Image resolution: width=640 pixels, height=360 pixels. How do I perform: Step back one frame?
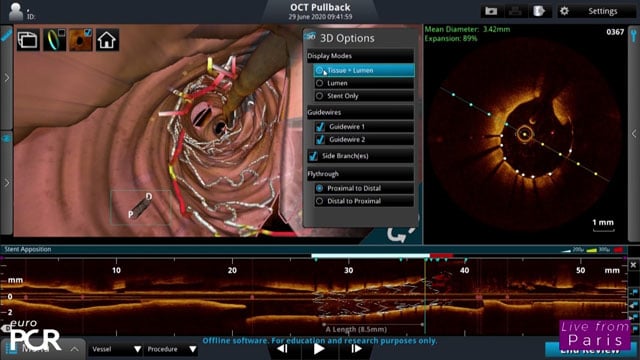pos(282,349)
